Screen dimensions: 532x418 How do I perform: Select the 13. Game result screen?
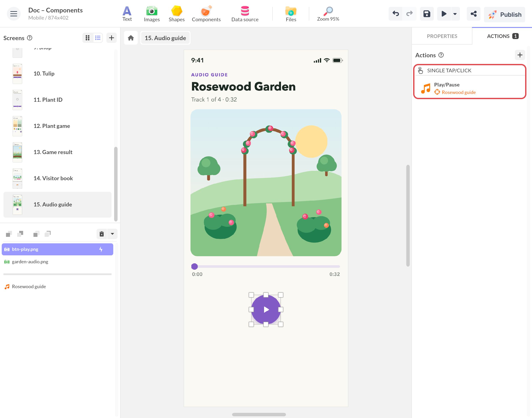pos(57,152)
